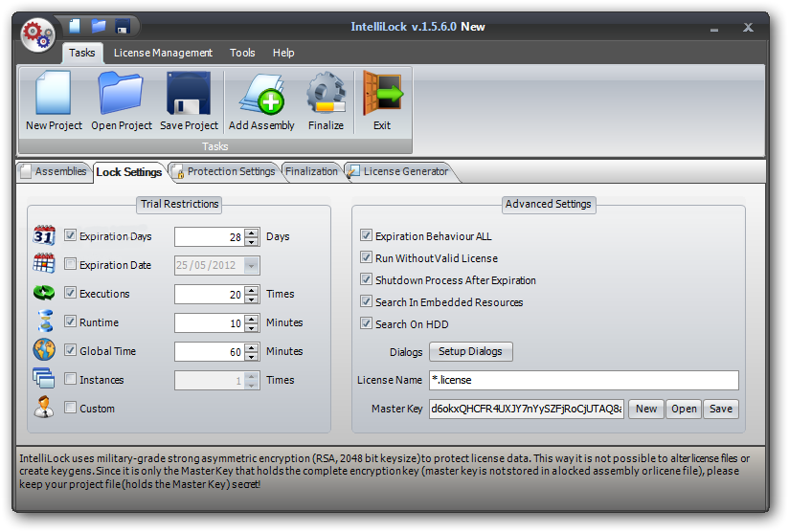The width and height of the screenshot is (789, 532).
Task: Click the Open Project folder icon
Action: [x=121, y=93]
